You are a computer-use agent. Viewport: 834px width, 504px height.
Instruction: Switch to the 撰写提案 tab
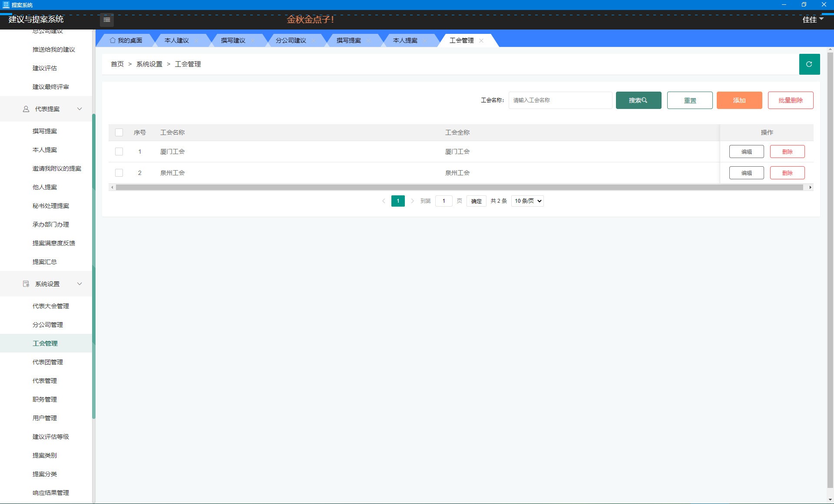(x=348, y=40)
